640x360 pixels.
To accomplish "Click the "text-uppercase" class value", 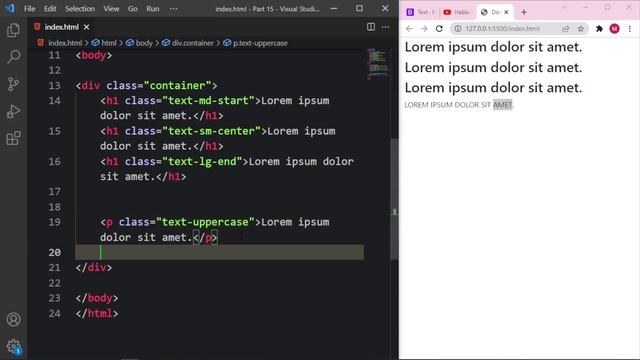I will [205, 222].
